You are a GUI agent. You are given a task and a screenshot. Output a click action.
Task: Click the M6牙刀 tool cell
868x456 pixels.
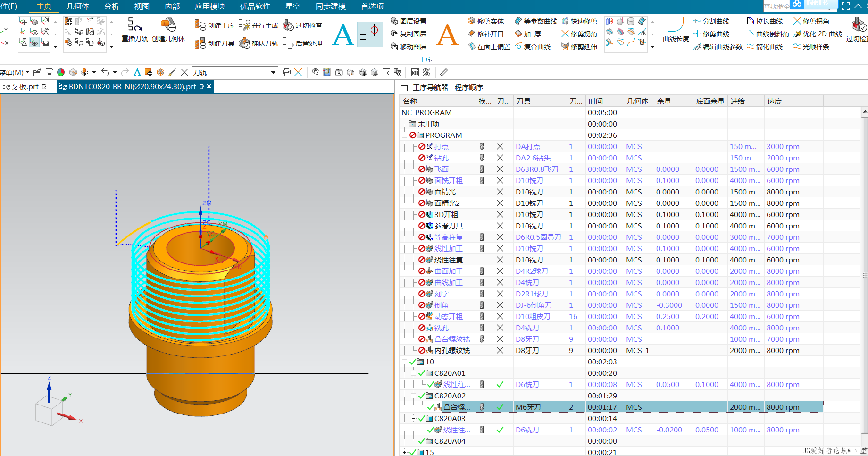point(540,407)
